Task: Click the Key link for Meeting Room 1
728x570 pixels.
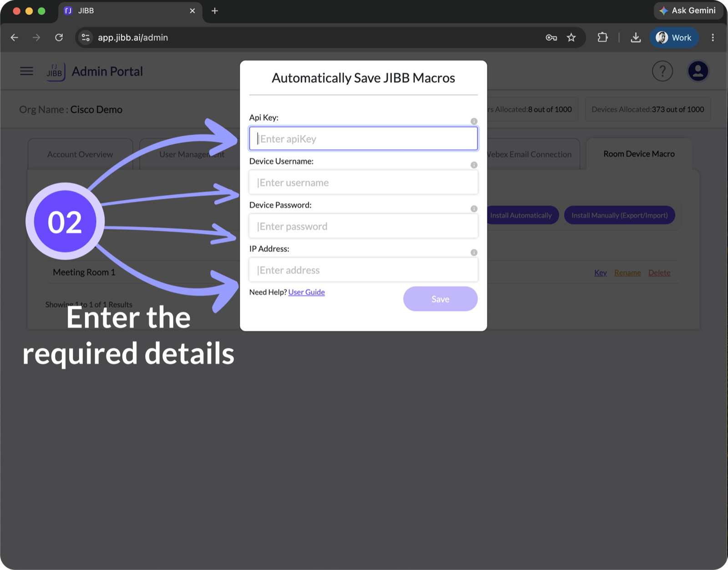Action: (601, 272)
